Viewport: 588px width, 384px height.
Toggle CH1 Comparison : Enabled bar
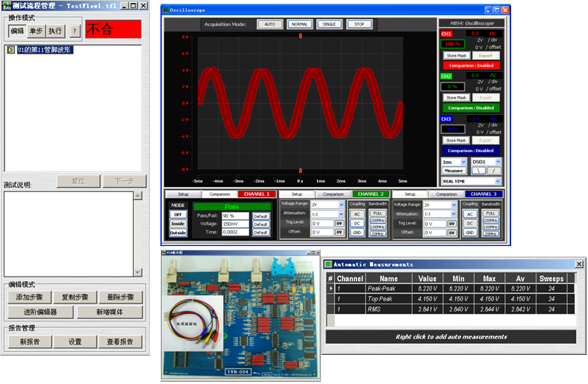point(472,66)
